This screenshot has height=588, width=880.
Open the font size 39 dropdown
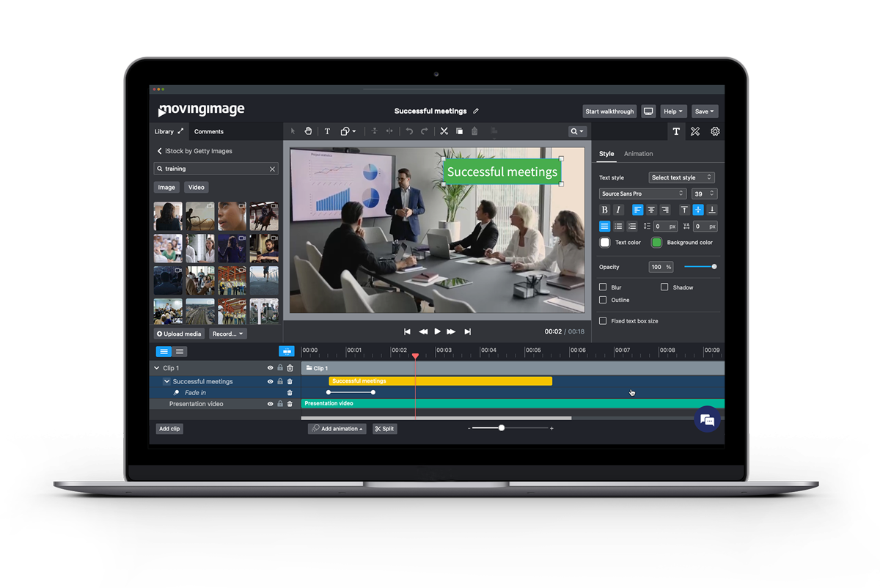(x=704, y=194)
